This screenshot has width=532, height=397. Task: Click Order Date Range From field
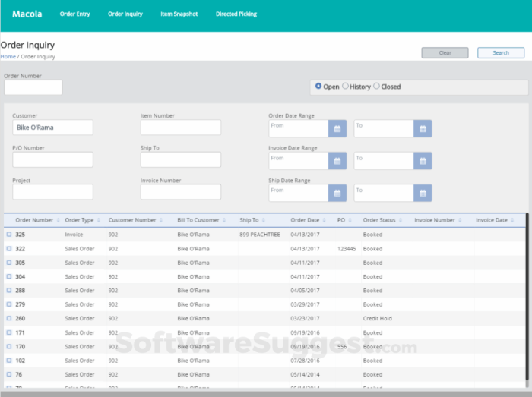[299, 129]
